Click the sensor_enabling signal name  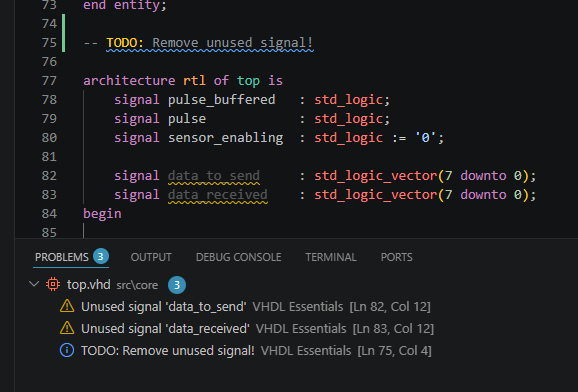226,138
